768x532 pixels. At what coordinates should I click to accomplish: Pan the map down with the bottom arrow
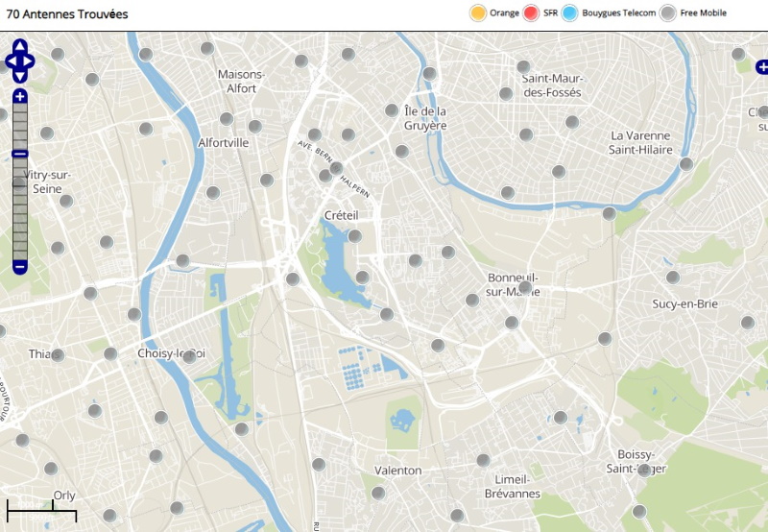[20, 76]
